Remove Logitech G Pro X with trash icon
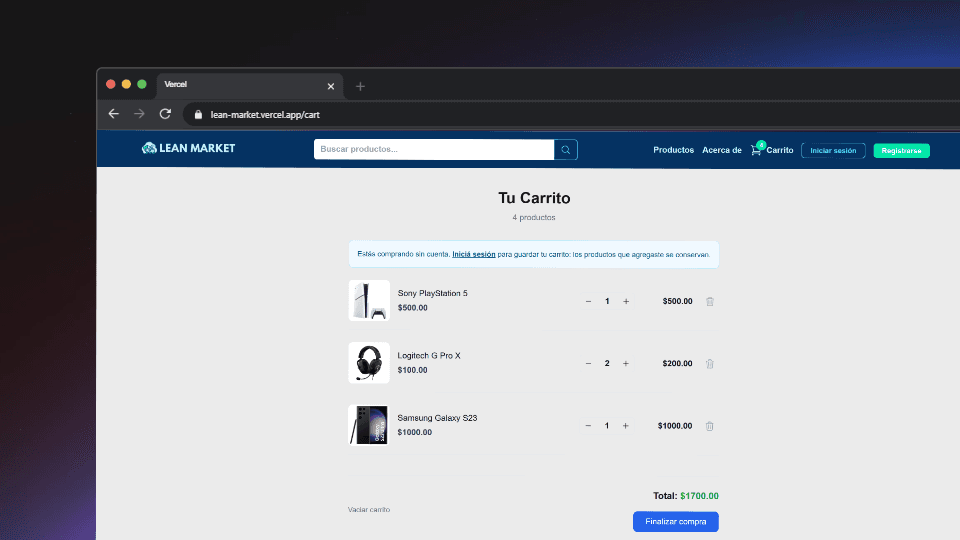960x540 pixels. click(710, 364)
